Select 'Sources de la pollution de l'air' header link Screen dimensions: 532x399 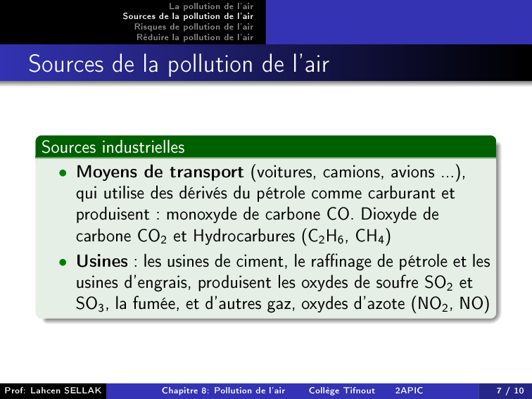tap(188, 15)
